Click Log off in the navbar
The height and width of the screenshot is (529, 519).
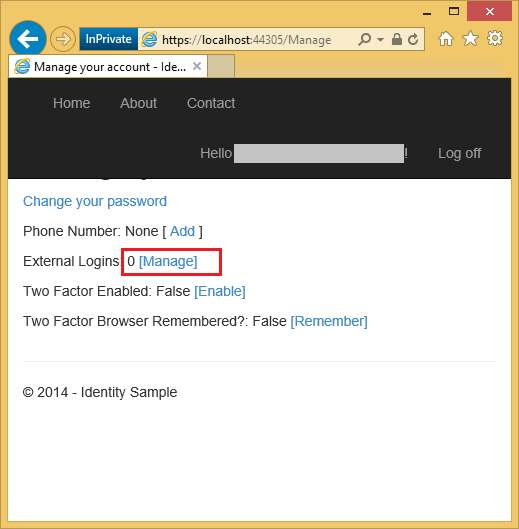tap(459, 153)
